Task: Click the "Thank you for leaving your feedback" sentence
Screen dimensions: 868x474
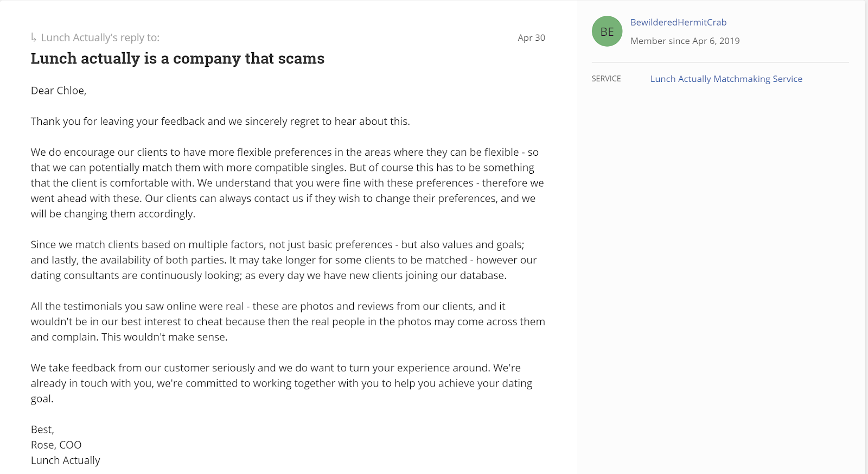Action: [220, 122]
